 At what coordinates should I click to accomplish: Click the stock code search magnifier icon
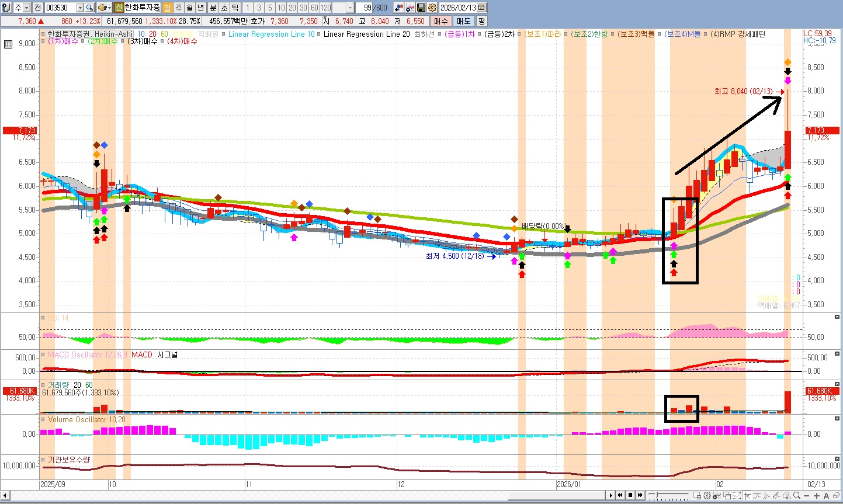[89, 8]
